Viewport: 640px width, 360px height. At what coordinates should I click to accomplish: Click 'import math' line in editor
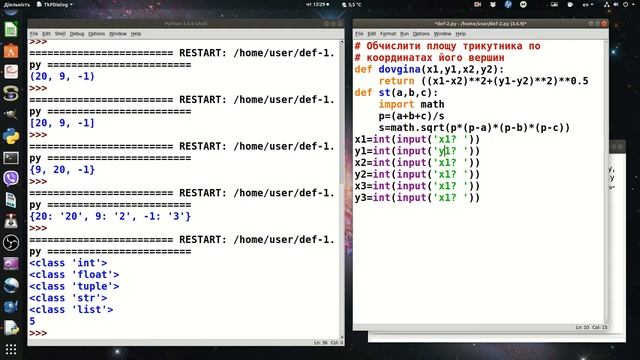pyautogui.click(x=411, y=104)
